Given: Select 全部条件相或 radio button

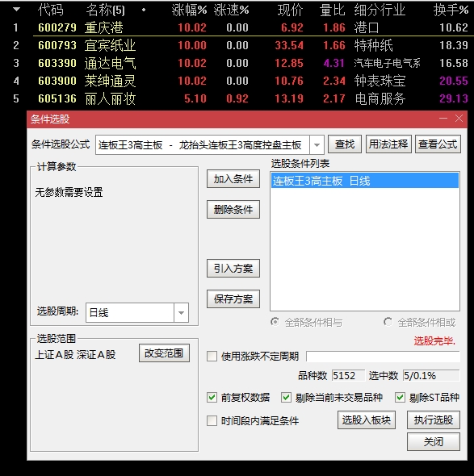Looking at the screenshot, I should 388,322.
